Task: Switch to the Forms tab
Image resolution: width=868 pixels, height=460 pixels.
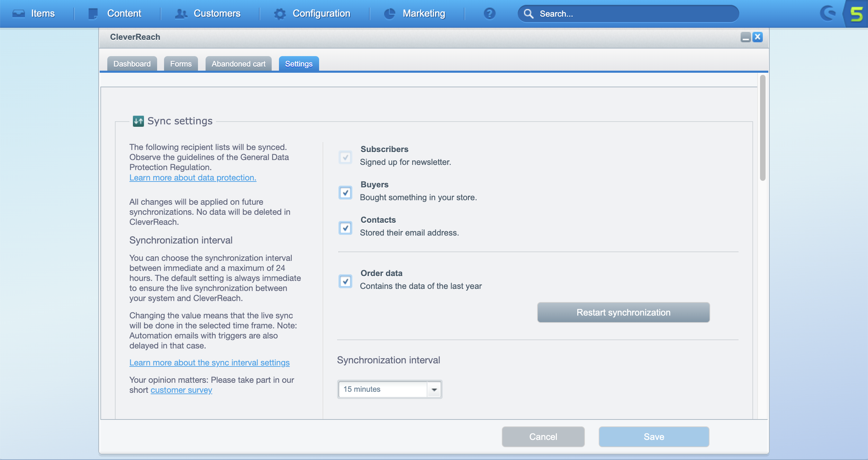Action: pos(181,64)
